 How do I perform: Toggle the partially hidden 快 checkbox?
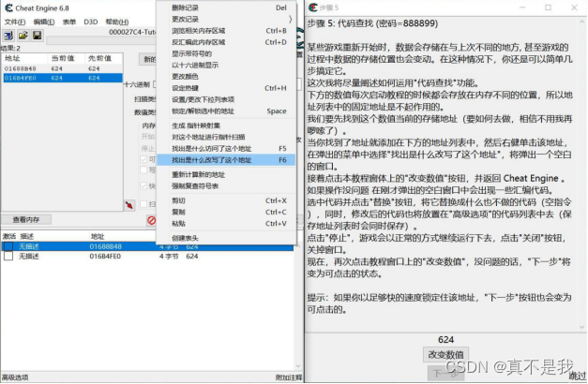(143, 185)
